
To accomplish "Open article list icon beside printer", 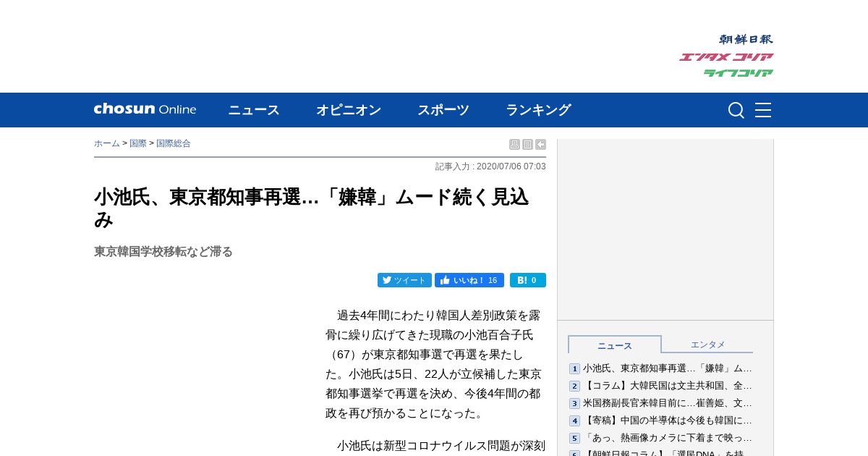I will pyautogui.click(x=527, y=144).
